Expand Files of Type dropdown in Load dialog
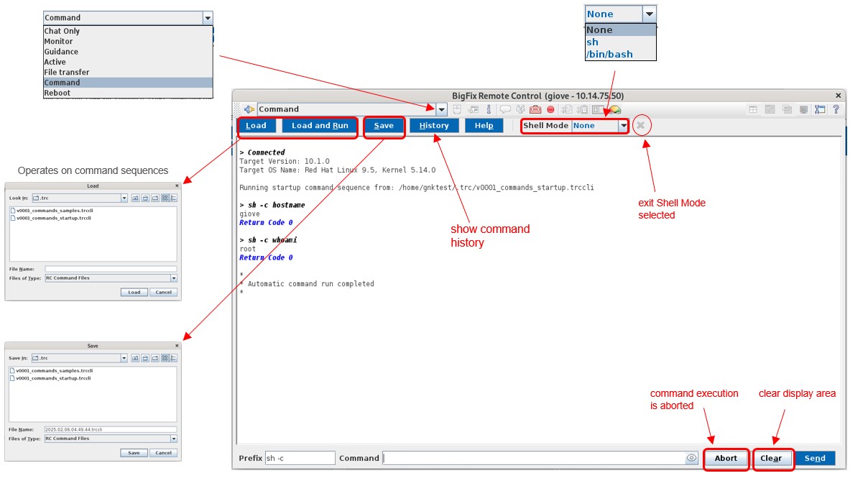This screenshot has height=486, width=868. [174, 278]
